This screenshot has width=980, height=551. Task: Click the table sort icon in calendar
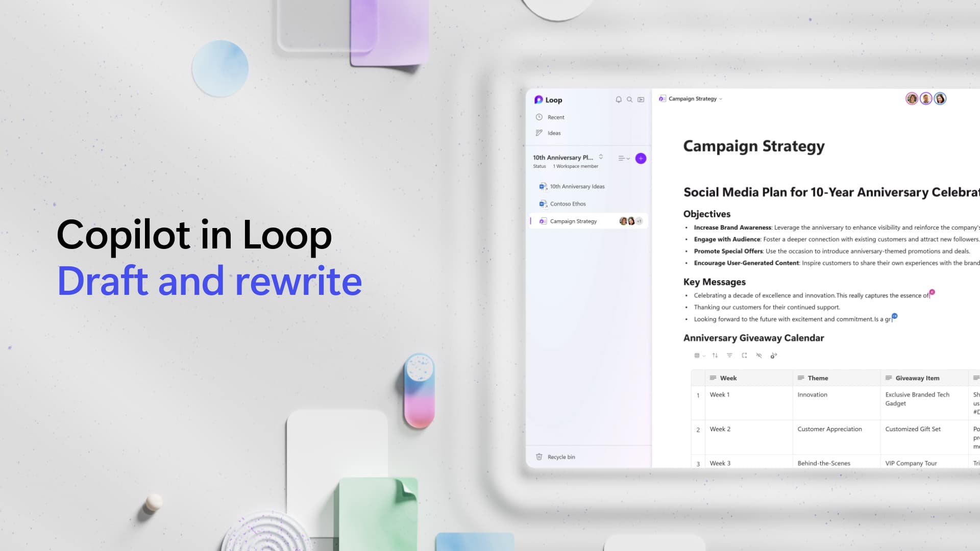715,355
